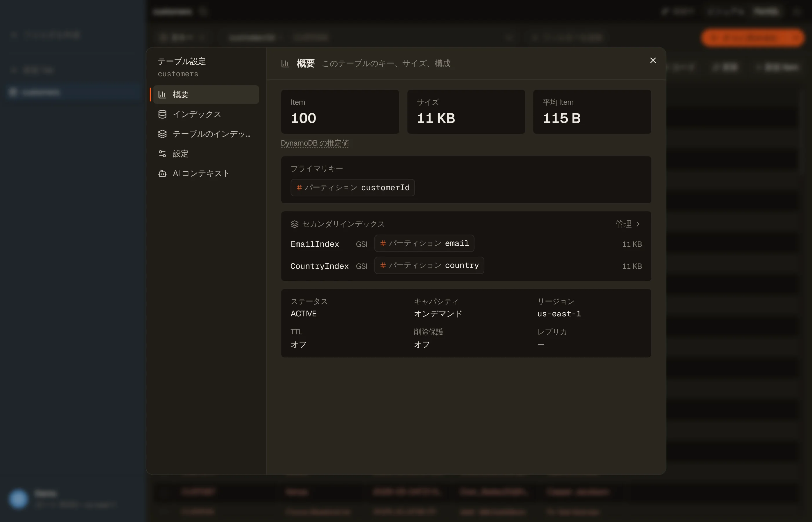Click the CountryIndex country key chip
Screen dimensions: 812x522
[429, 265]
